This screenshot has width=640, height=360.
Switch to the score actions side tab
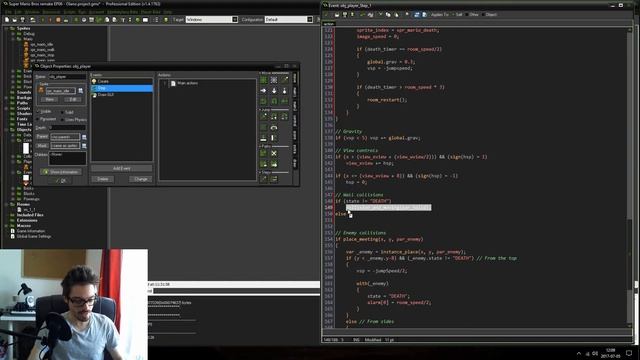coord(295,135)
